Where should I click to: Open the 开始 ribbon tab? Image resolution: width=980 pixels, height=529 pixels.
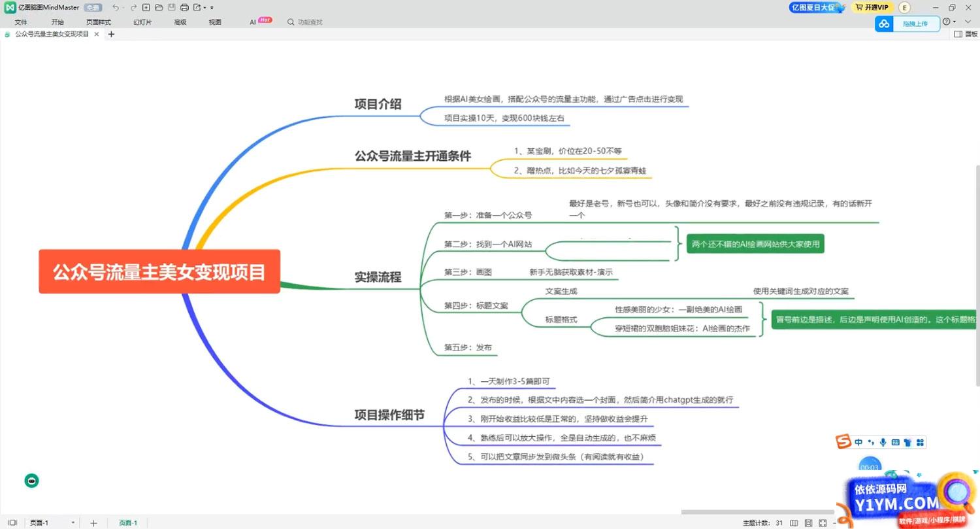[57, 22]
